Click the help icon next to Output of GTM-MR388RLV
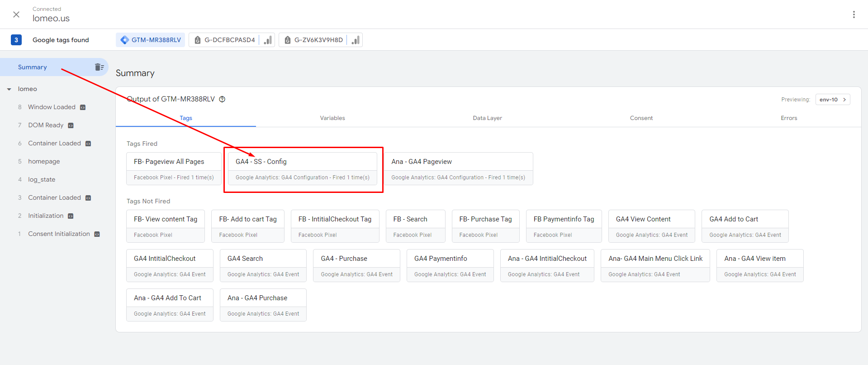 click(x=222, y=99)
